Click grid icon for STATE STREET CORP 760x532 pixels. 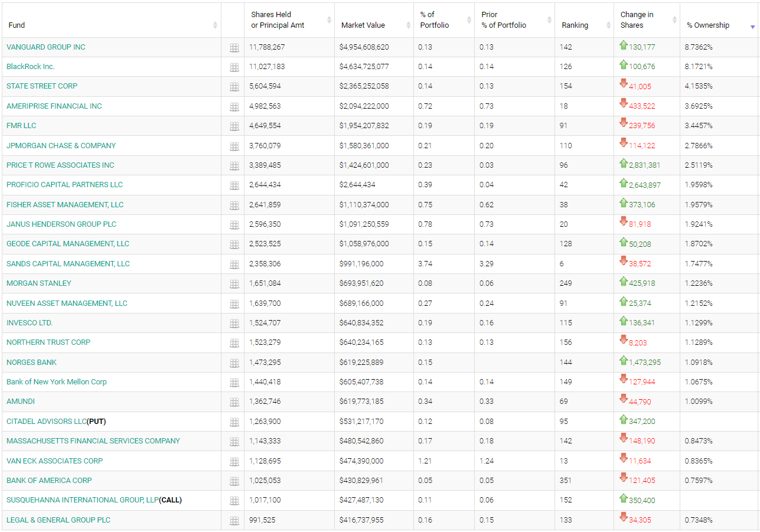pos(234,87)
